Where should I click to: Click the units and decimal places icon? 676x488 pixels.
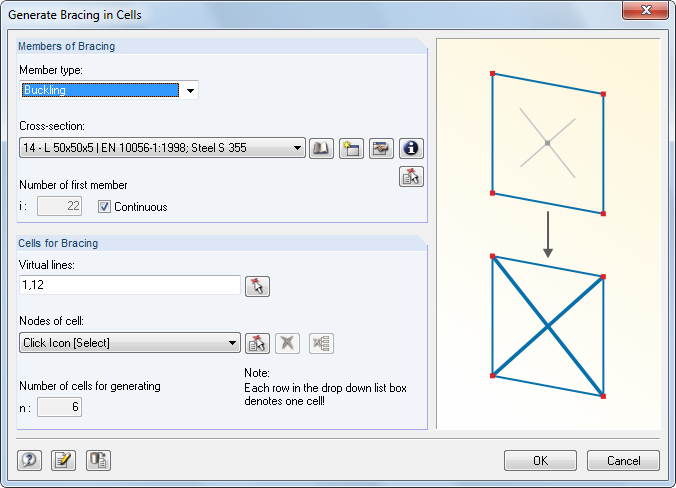tap(98, 460)
